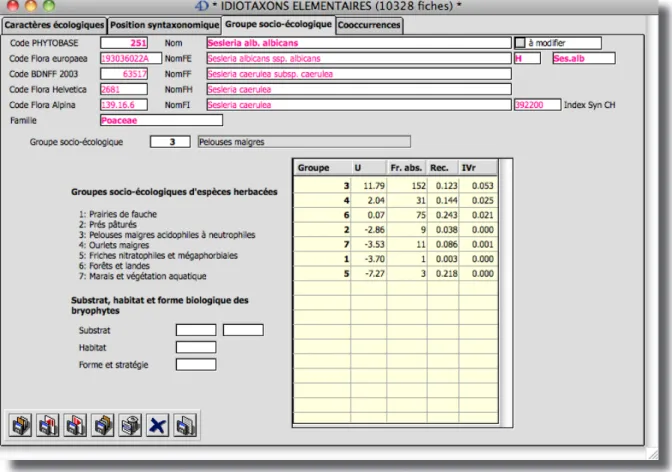Click the table's vertical scrollbar
The height and width of the screenshot is (472, 672).
coord(505,292)
